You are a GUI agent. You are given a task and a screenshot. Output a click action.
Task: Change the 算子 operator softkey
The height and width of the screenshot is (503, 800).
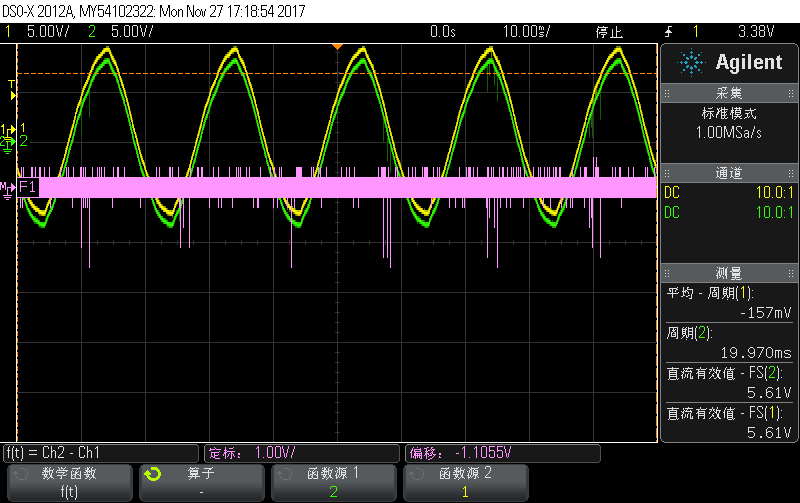coord(202,483)
